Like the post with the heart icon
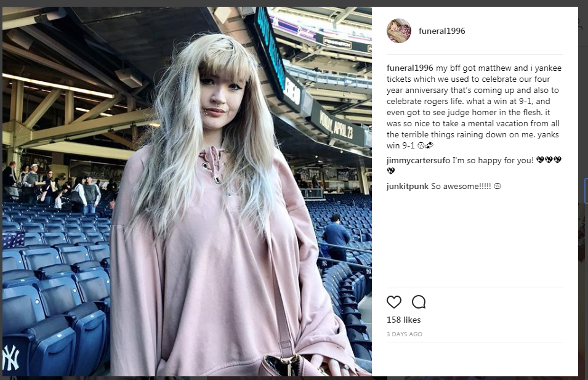This screenshot has width=588, height=380. pos(394,302)
